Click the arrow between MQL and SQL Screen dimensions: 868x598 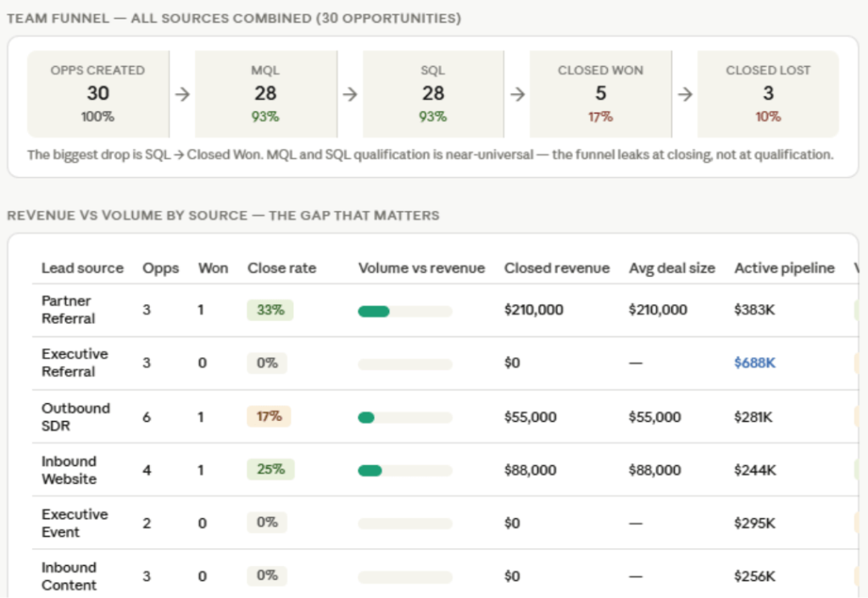pyautogui.click(x=350, y=94)
